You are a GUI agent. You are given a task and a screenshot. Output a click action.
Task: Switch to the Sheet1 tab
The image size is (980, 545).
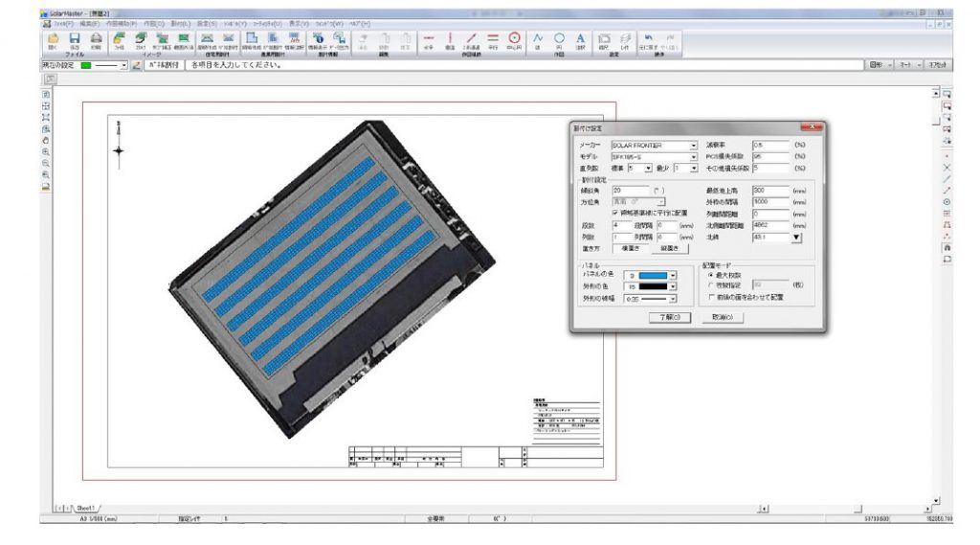85,508
